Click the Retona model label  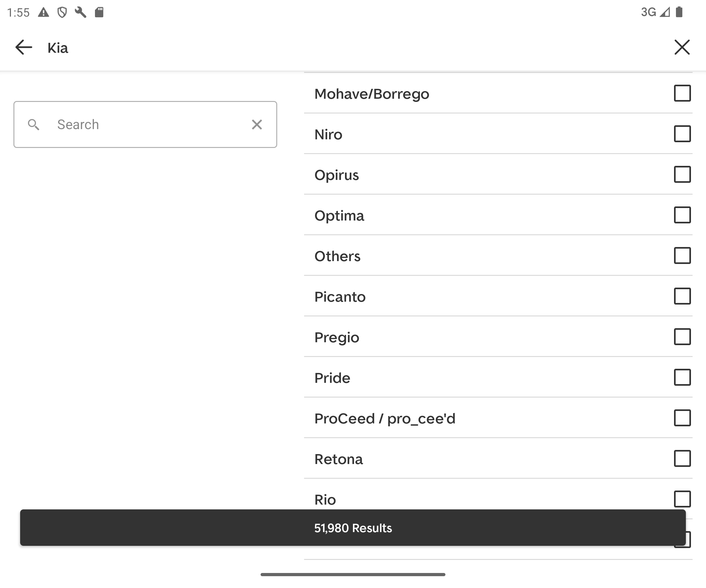point(339,459)
